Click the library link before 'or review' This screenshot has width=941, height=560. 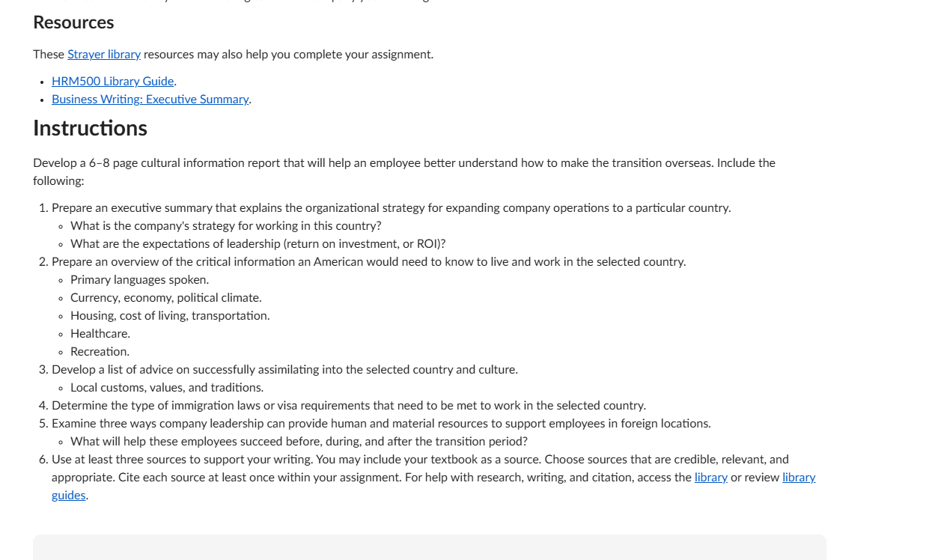pos(710,478)
